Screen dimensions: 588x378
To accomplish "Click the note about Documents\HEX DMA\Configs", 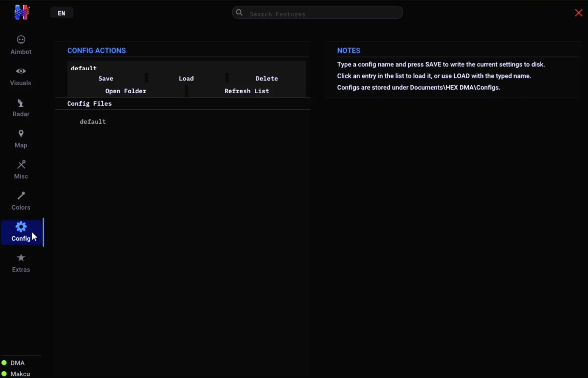I will pyautogui.click(x=419, y=88).
